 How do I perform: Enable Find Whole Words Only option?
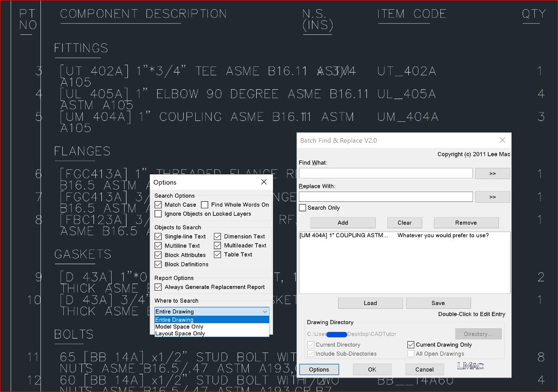click(205, 205)
